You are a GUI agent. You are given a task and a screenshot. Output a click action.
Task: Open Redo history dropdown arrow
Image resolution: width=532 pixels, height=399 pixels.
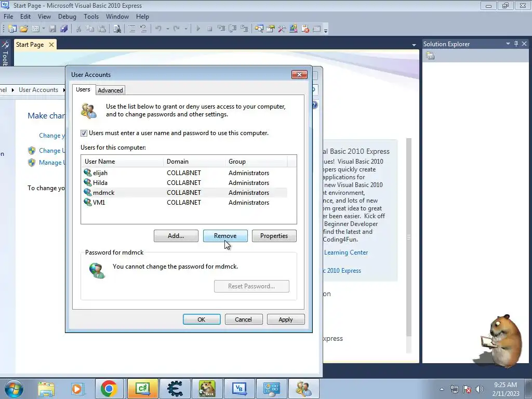coord(185,29)
